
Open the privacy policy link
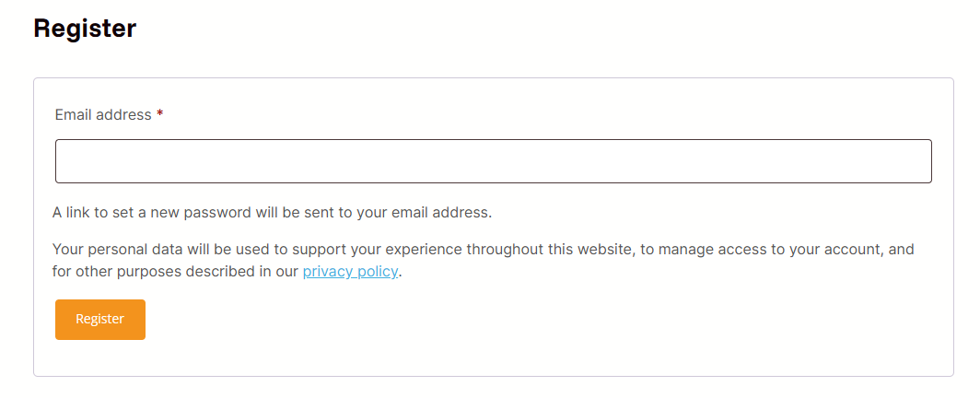(350, 272)
